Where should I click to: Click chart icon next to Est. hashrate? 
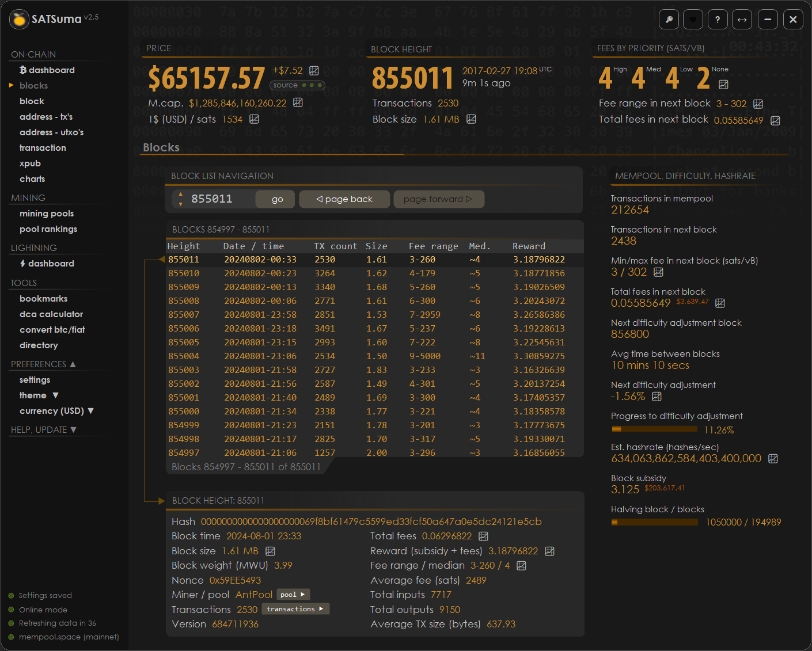pos(773,459)
